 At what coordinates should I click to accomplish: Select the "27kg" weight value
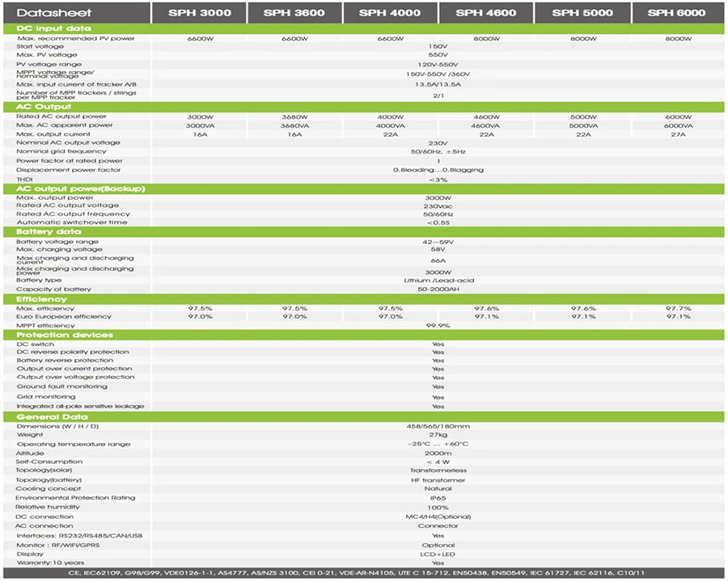438,435
